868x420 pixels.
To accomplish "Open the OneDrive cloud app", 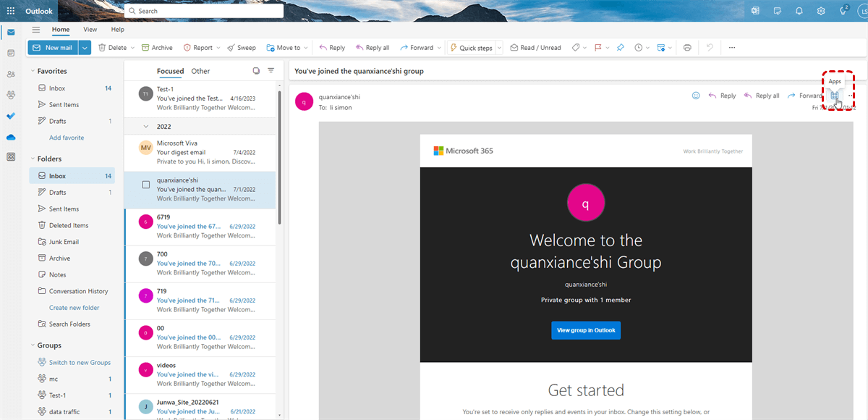I will pyautogui.click(x=11, y=136).
